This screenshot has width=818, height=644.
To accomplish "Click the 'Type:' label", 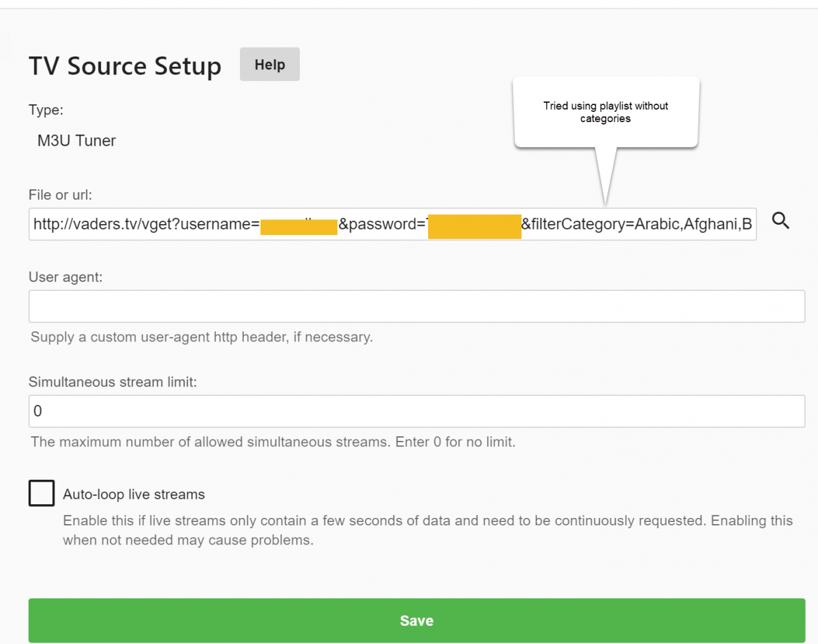I will coord(46,110).
